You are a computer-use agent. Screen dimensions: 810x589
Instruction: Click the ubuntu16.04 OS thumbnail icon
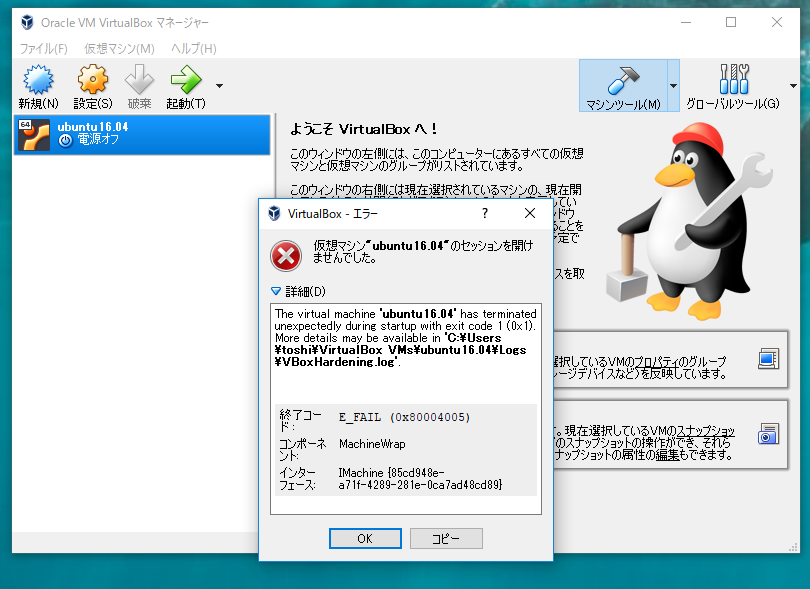pos(34,134)
